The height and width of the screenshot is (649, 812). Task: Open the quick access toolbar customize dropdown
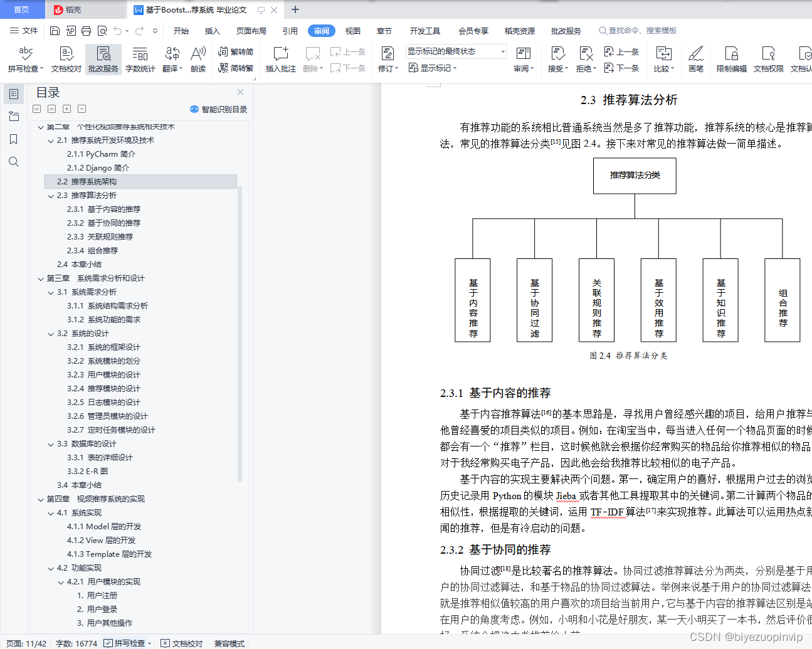coord(155,31)
